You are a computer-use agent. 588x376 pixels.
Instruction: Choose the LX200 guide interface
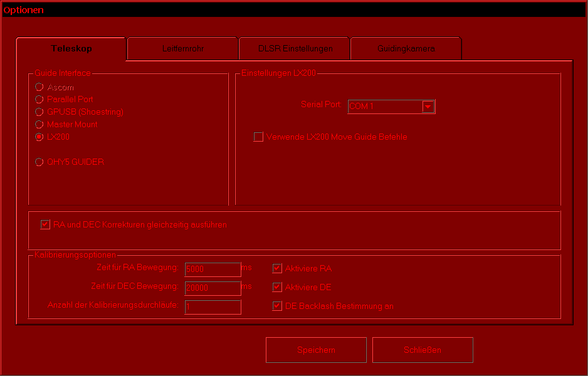point(39,137)
